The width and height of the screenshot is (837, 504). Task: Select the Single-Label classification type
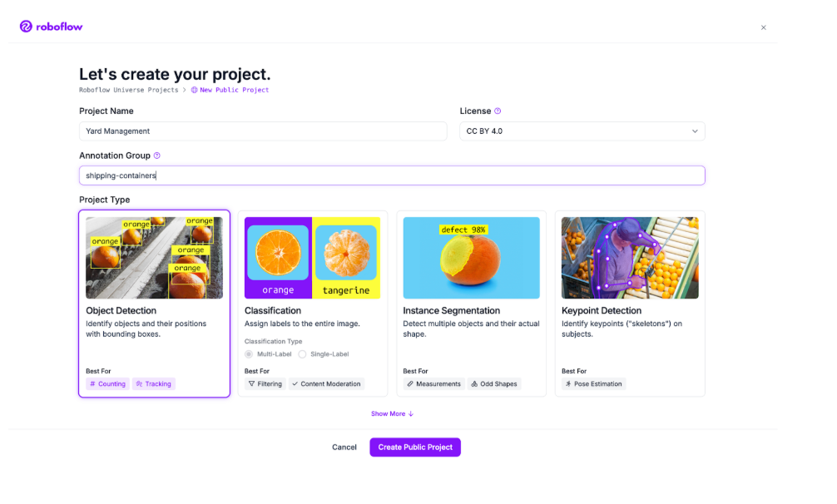click(x=302, y=354)
